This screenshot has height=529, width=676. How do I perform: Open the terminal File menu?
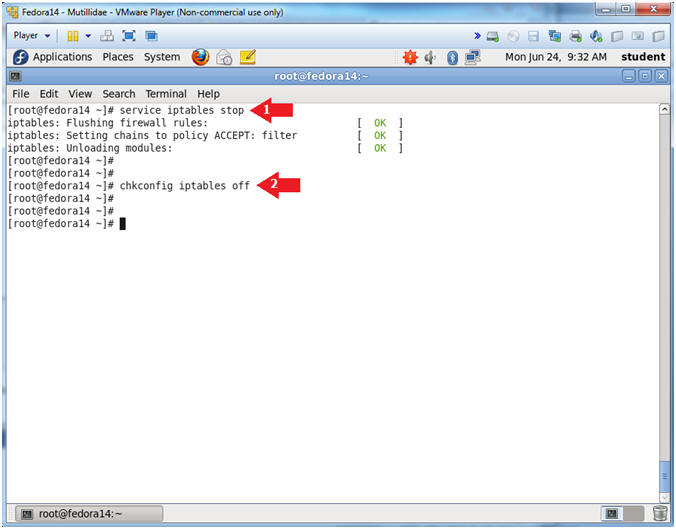(21, 94)
